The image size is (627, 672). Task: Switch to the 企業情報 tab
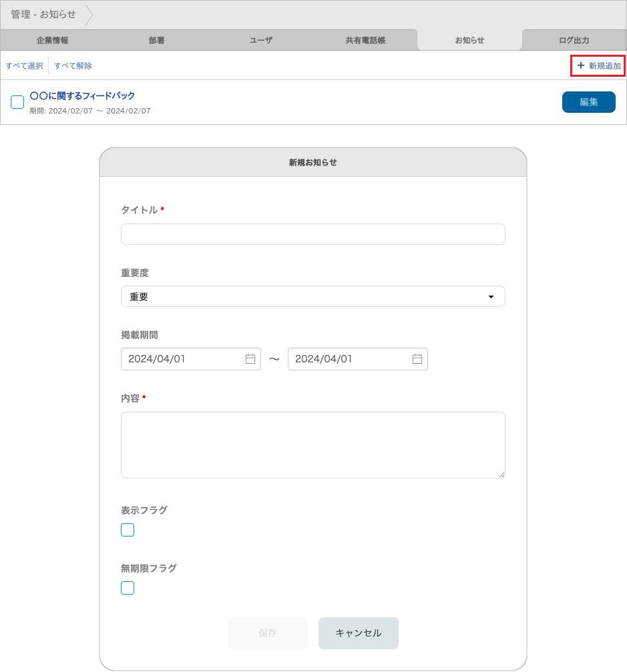tap(51, 40)
